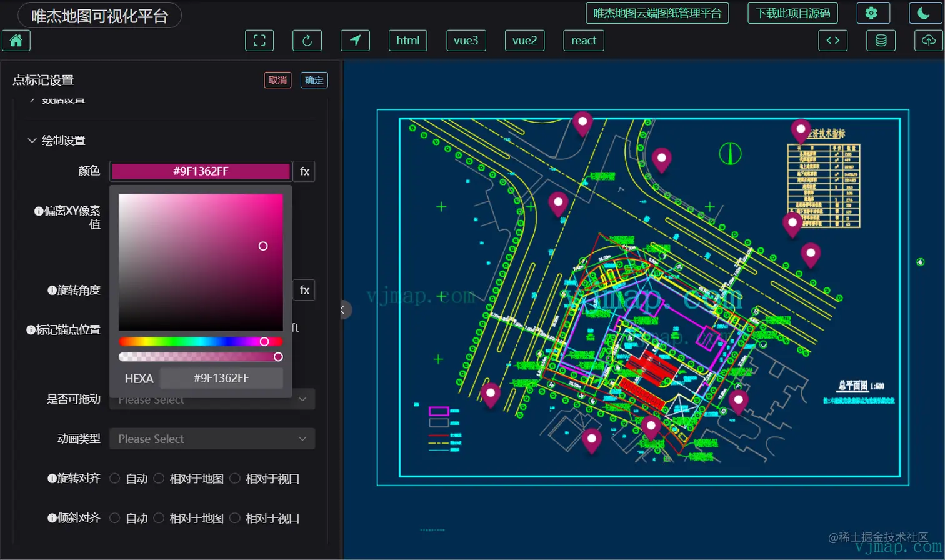Image resolution: width=945 pixels, height=560 pixels.
Task: Go to the home icon button
Action: click(x=16, y=41)
